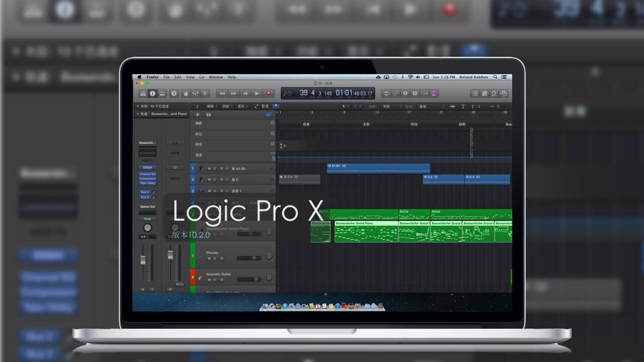
Task: Show the Smart Controls knob button
Action: pos(186,94)
